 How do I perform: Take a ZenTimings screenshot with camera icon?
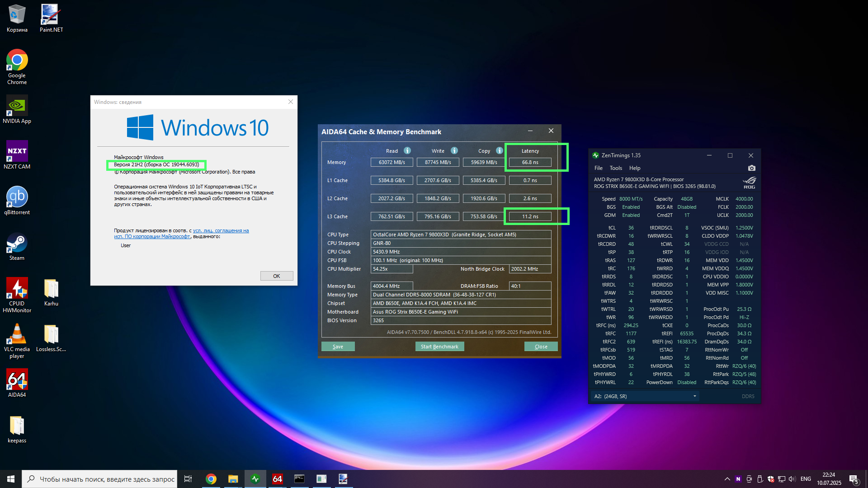point(751,168)
